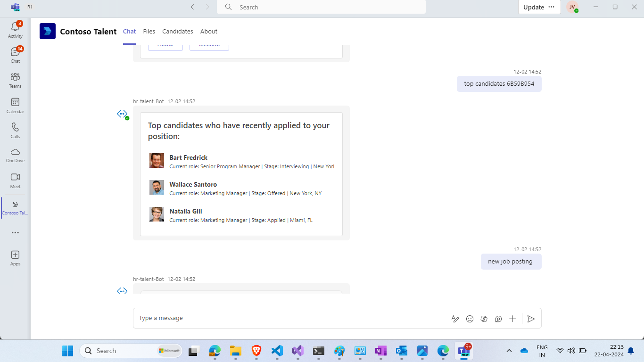This screenshot has width=644, height=362.
Task: Open ENG IN language switcher
Action: pos(542,351)
